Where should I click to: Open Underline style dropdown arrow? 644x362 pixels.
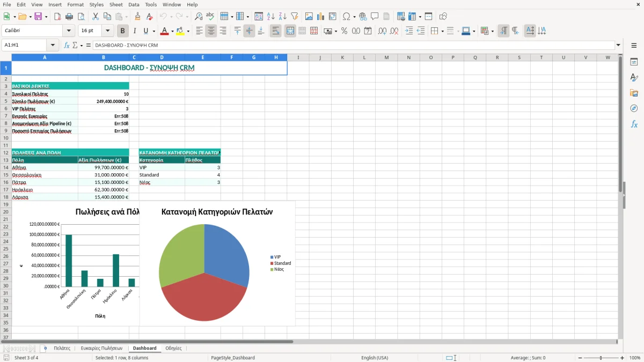coord(153,31)
